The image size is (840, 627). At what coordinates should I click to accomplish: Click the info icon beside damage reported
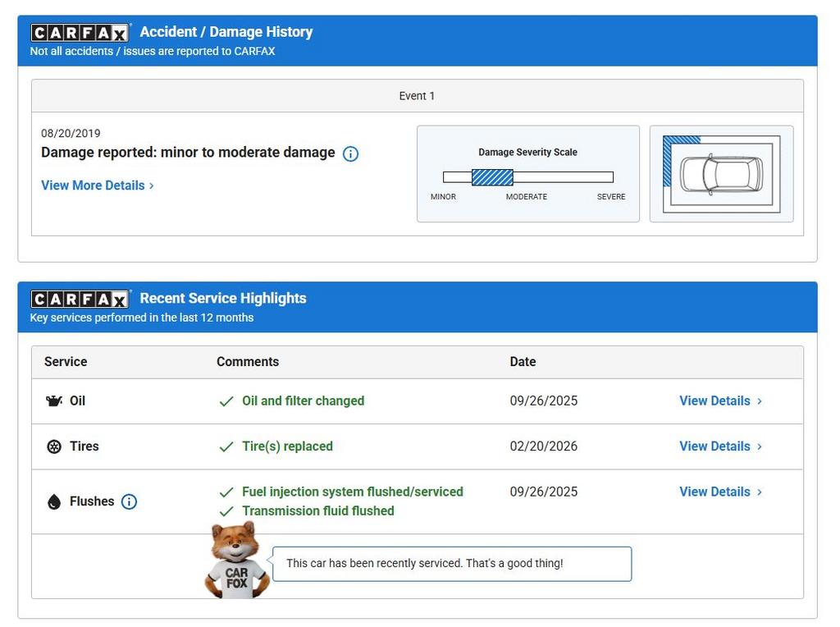click(350, 153)
